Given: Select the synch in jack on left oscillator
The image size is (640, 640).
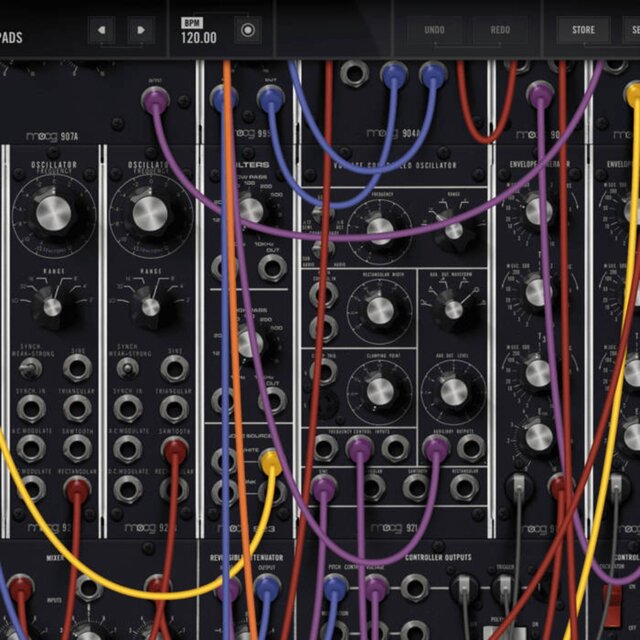Looking at the screenshot, I should coord(31,409).
